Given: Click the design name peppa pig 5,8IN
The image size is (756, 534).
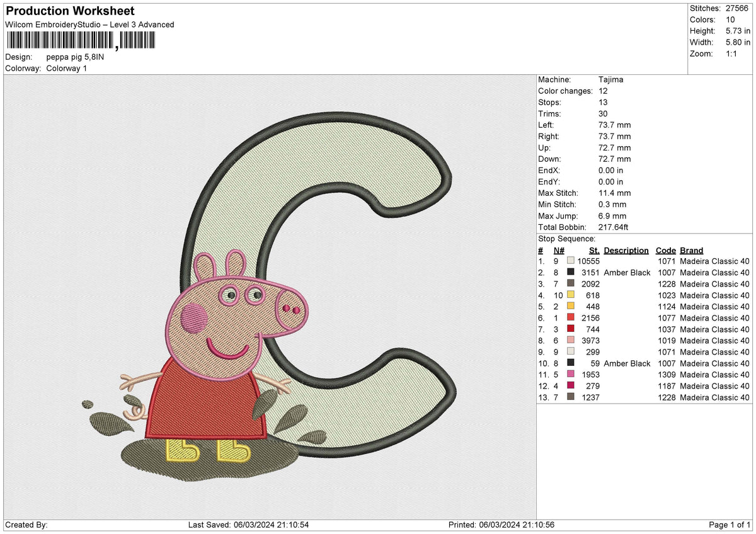Looking at the screenshot, I should click(x=76, y=57).
